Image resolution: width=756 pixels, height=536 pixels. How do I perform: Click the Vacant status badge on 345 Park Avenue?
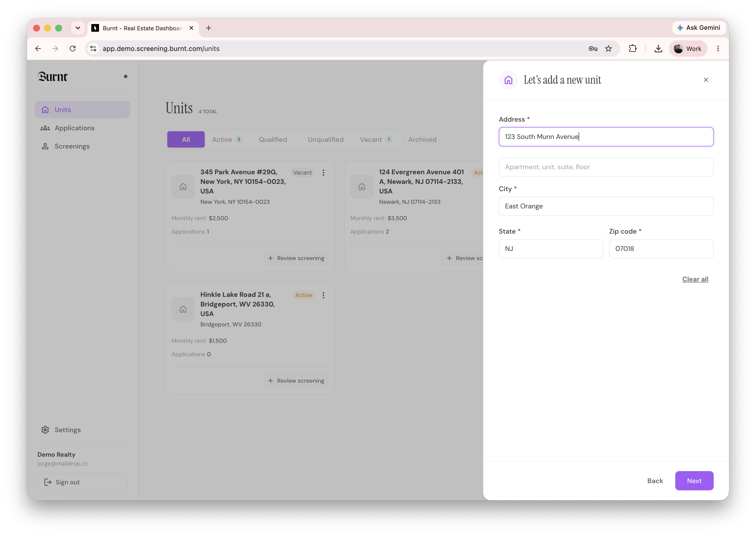302,173
